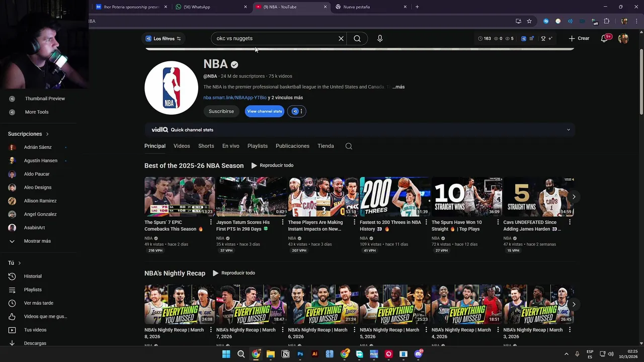
Task: Switch to the Publicaciones tab
Action: point(292,146)
